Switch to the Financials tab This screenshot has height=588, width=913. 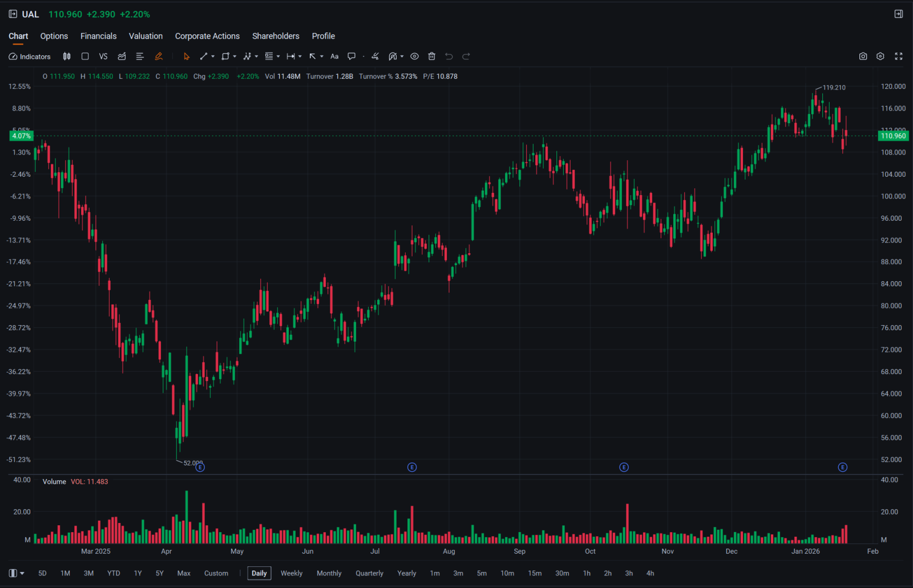click(98, 36)
